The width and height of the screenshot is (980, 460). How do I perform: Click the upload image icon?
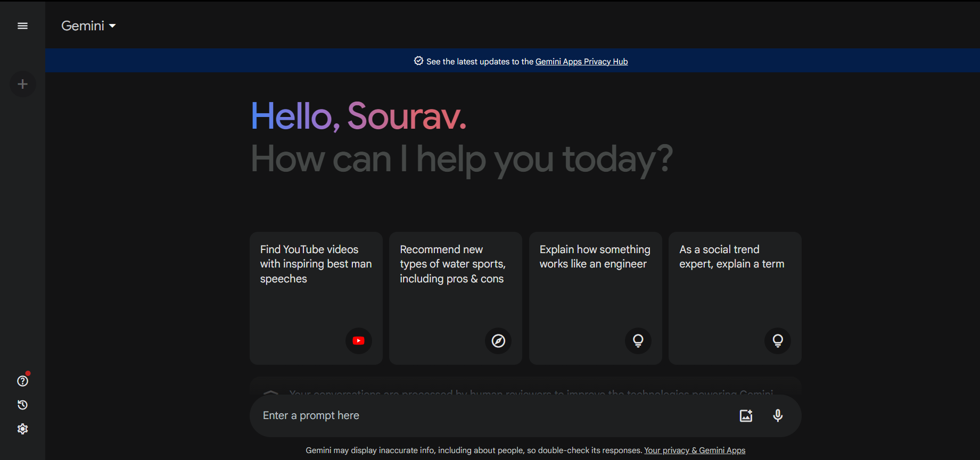tap(746, 415)
